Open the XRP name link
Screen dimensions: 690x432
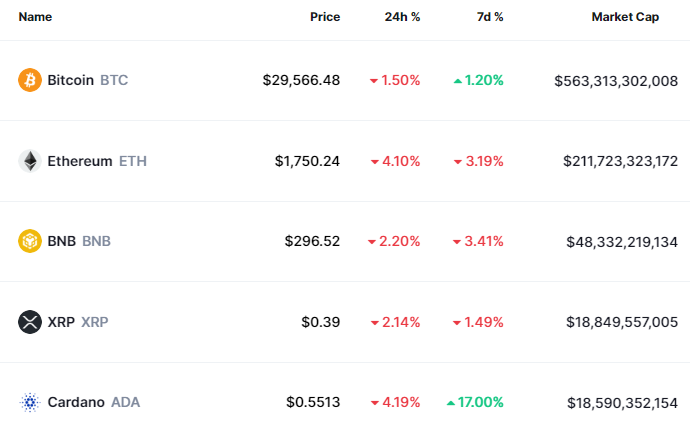click(78, 322)
